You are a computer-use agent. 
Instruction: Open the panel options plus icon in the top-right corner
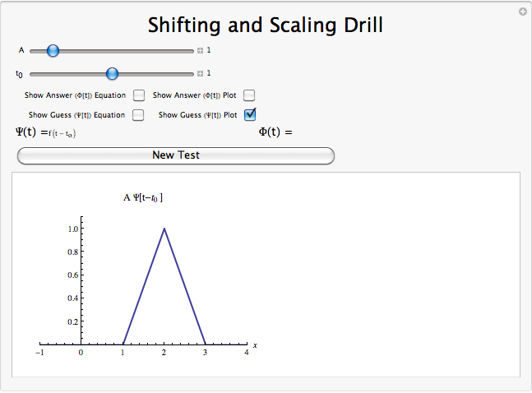point(522,12)
